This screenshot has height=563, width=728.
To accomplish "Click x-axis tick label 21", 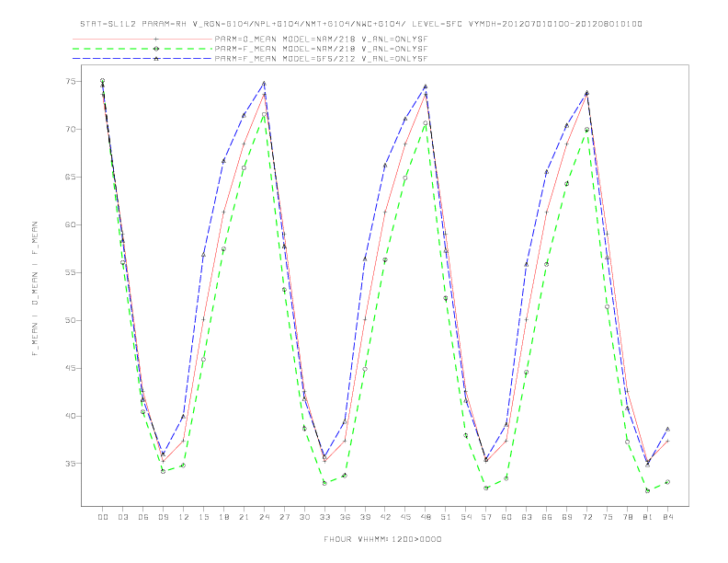I will pos(244,517).
